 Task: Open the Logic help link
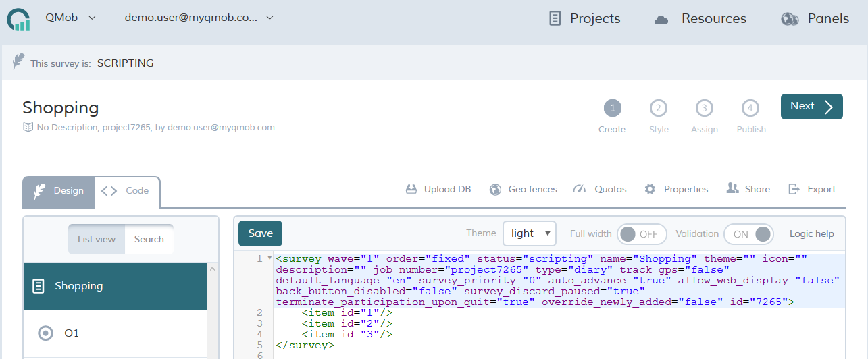812,234
